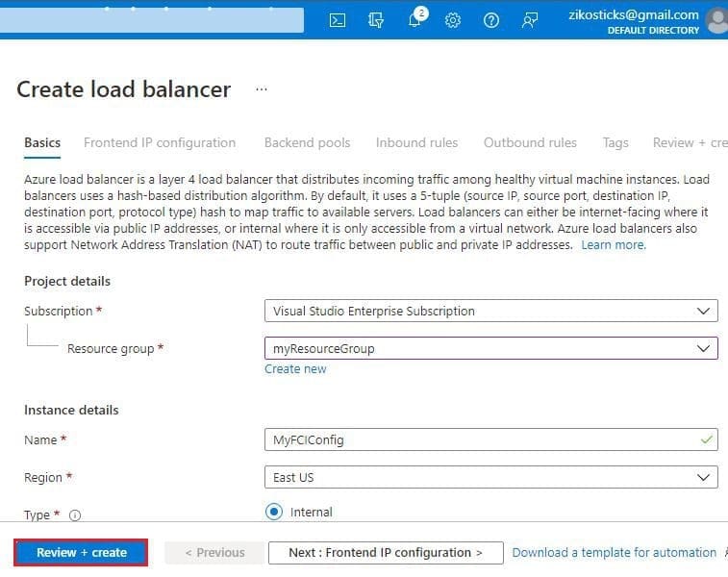Open the Download a template for automation link
The image size is (728, 577).
point(615,552)
